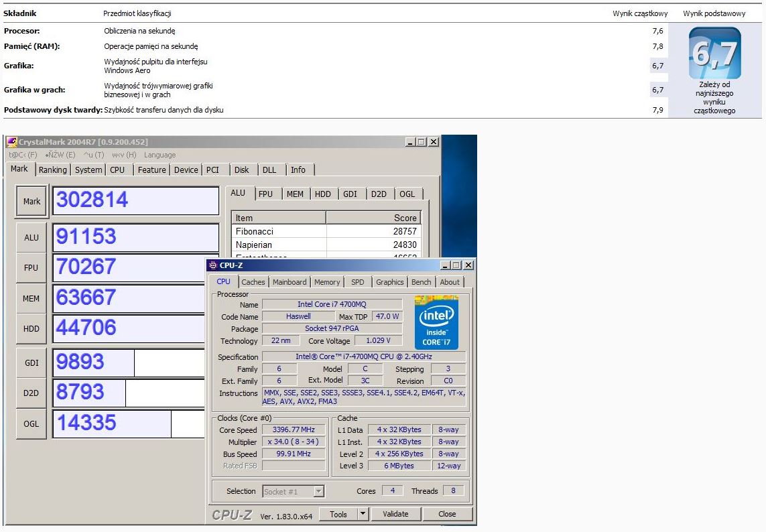The height and width of the screenshot is (532, 766).
Task: Open the Tools dropdown arrow in CPU-Z
Action: 363,513
